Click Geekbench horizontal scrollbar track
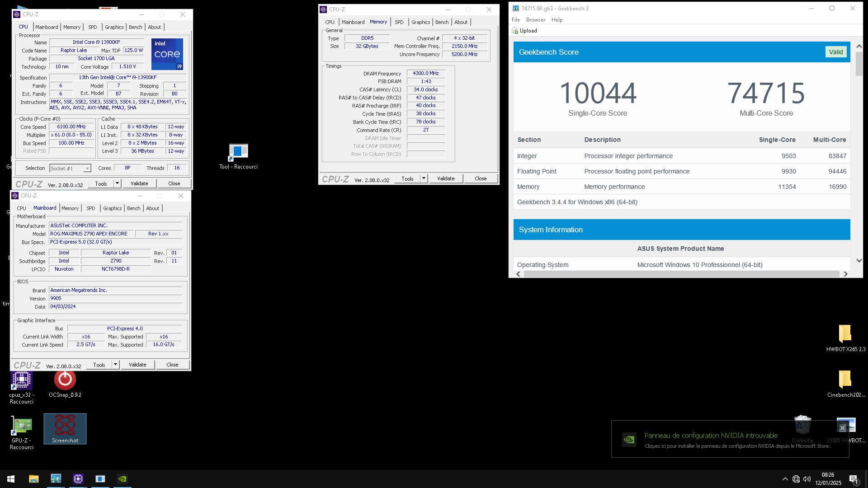The width and height of the screenshot is (868, 488). (681, 274)
